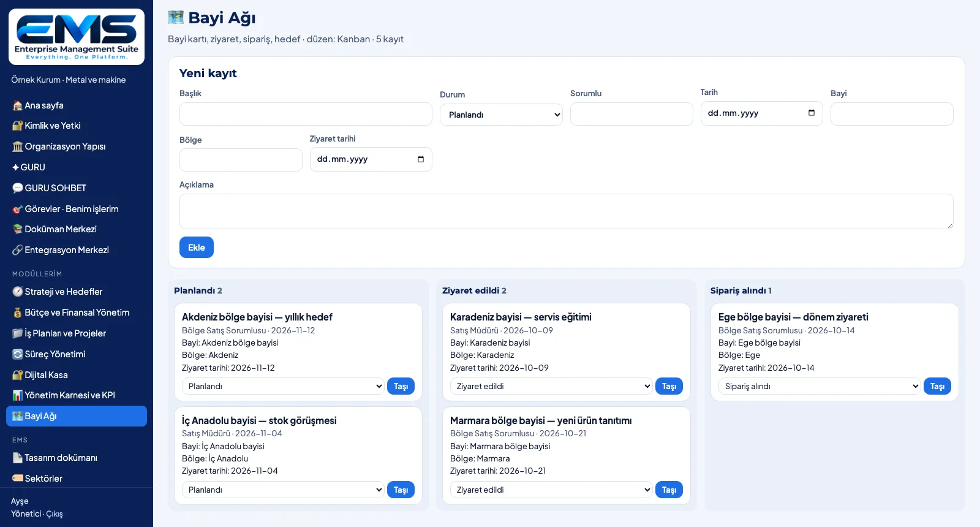Open status dropdown on Akdeniz bölge bayisi card
This screenshot has height=527, width=980.
point(283,386)
